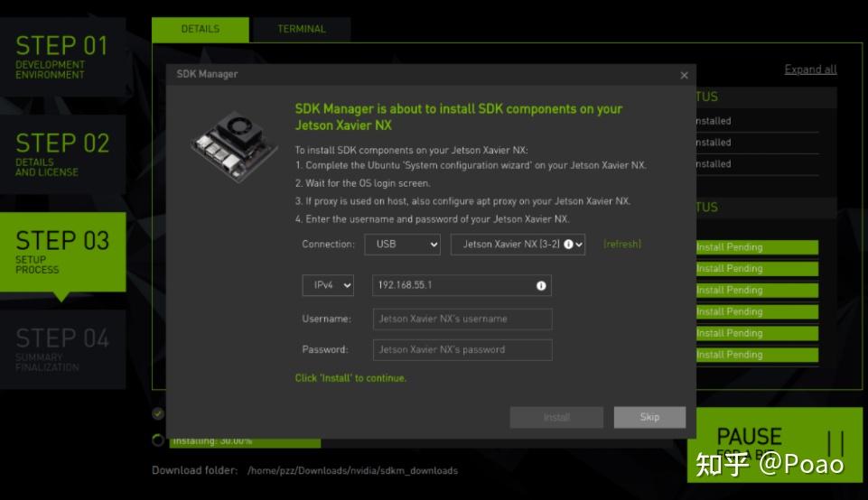The image size is (868, 500).
Task: Click the IP address info icon
Action: click(541, 285)
